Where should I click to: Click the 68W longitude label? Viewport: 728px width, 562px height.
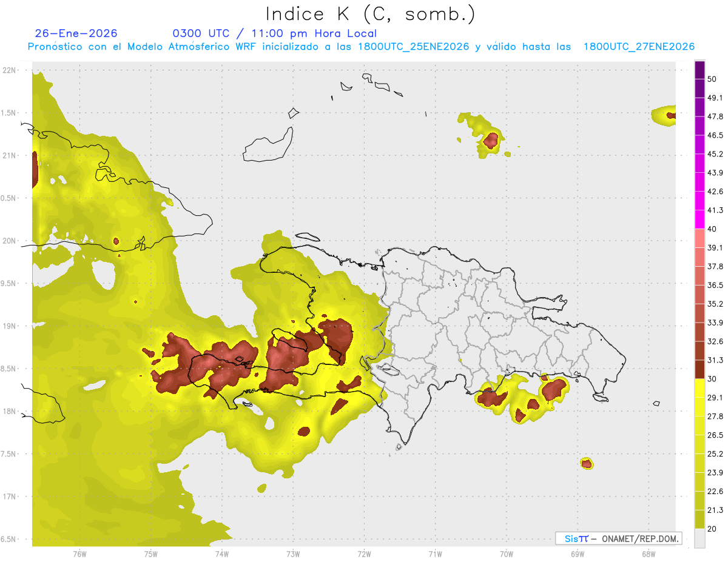pos(649,554)
